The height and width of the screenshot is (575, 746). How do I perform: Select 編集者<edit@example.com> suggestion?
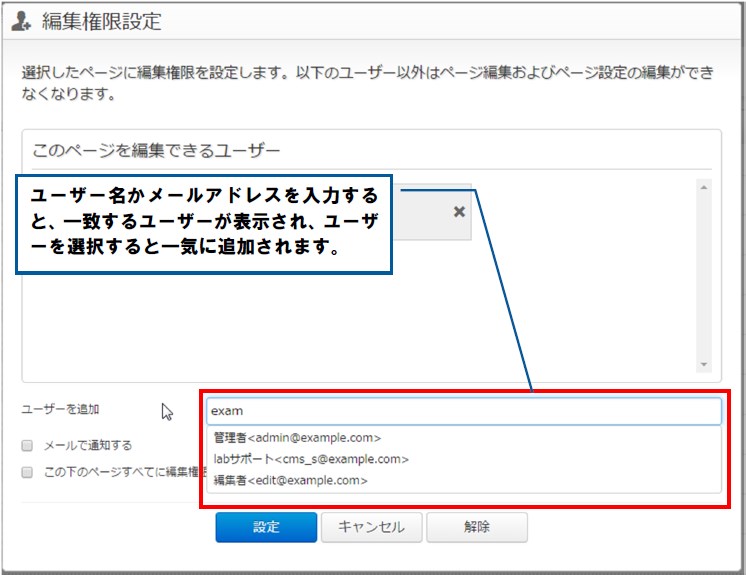point(464,480)
